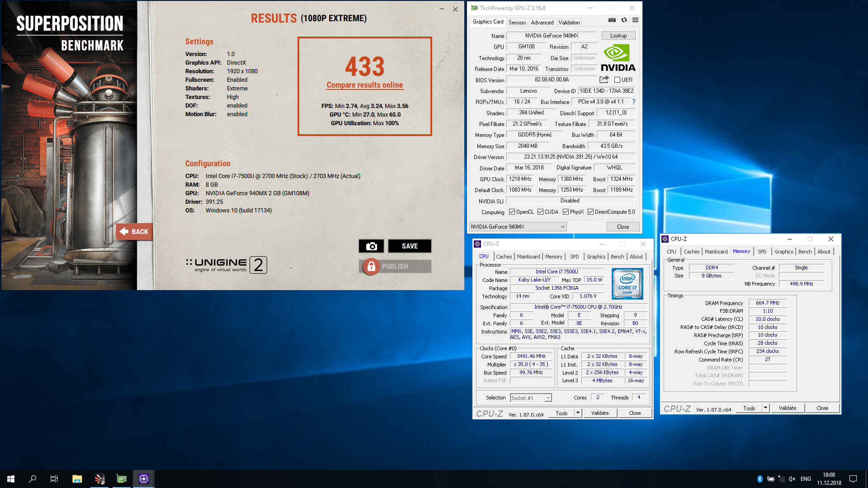Image resolution: width=868 pixels, height=488 pixels.
Task: Open the Socket #1 selection dropdown in CPU-Z
Action: click(x=531, y=398)
